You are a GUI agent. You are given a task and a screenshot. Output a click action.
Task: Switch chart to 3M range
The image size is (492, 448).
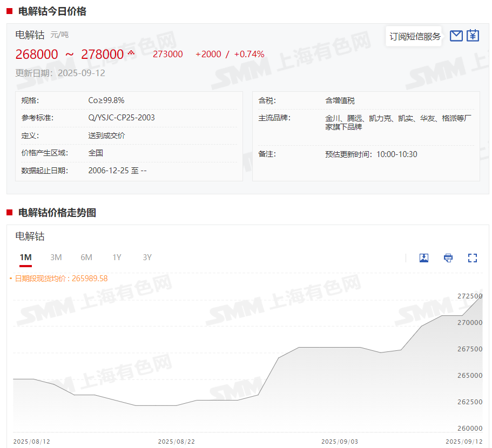click(56, 257)
